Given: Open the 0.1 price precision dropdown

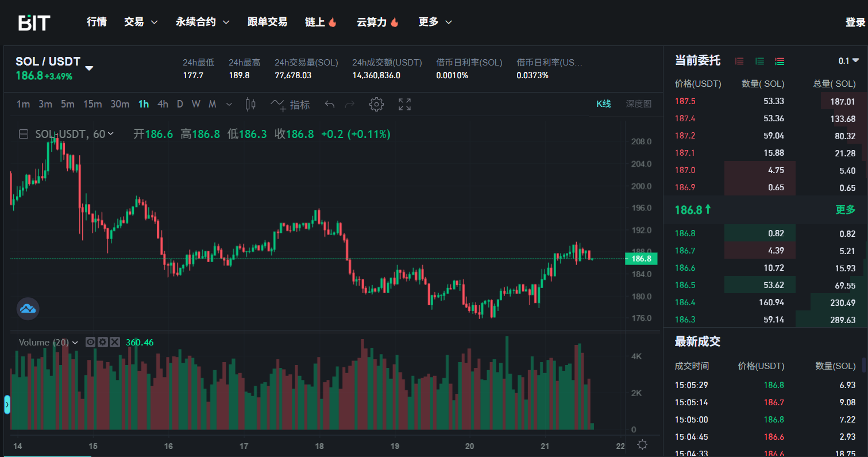Looking at the screenshot, I should point(848,61).
